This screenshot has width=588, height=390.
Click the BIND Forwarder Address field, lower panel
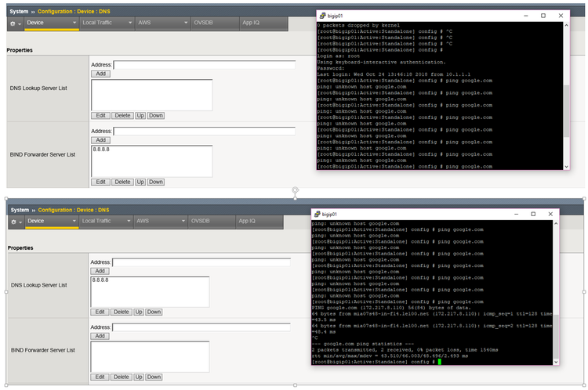204,327
